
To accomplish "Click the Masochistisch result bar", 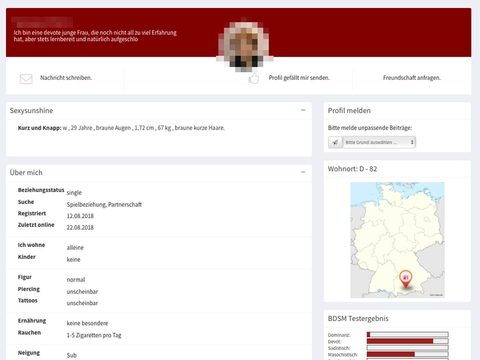I will [407, 354].
